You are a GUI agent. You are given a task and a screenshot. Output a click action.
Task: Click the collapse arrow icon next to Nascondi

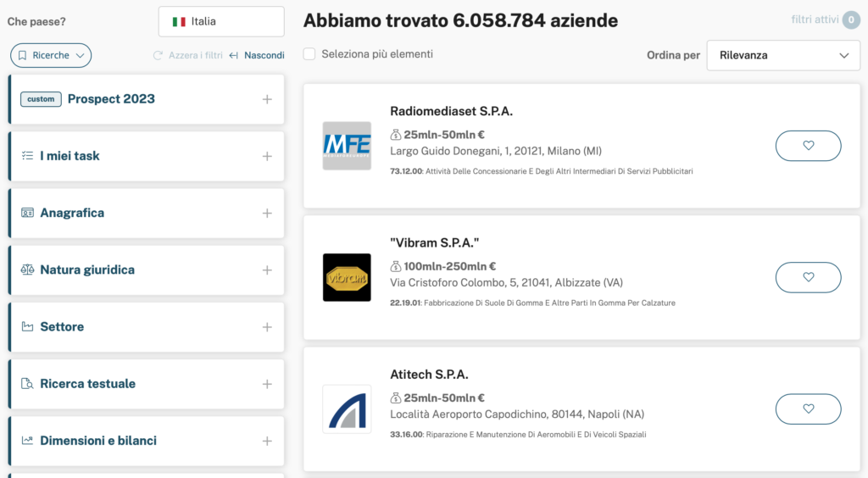click(x=234, y=55)
